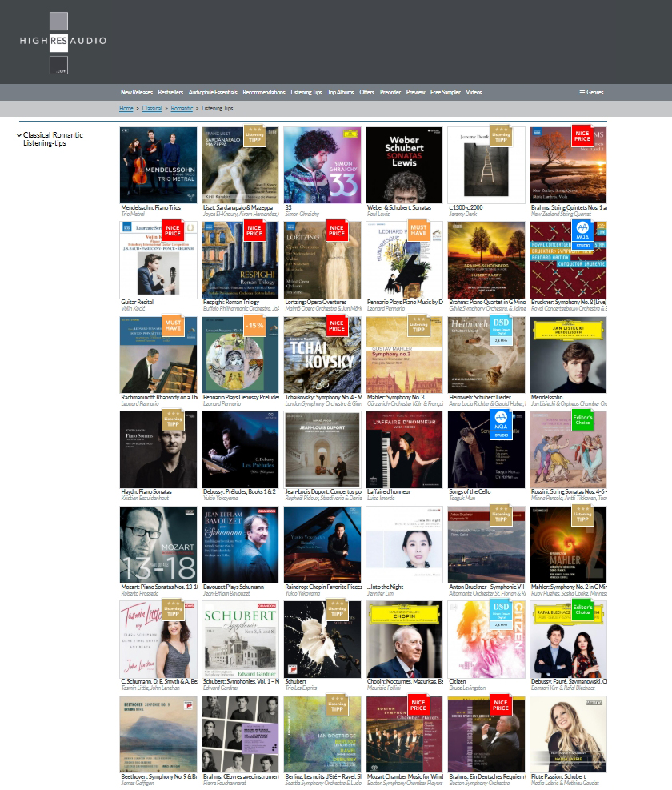Open the New Releases menu item
The height and width of the screenshot is (790, 672).
coord(137,92)
